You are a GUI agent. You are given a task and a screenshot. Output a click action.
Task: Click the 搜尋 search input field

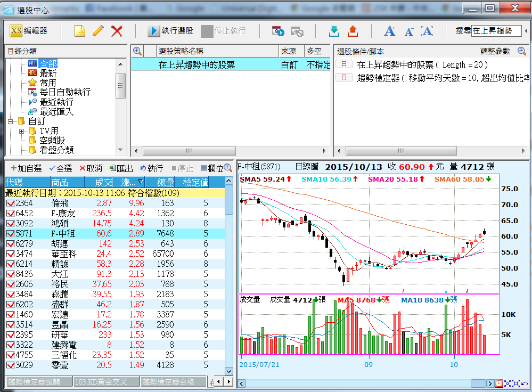pos(495,31)
